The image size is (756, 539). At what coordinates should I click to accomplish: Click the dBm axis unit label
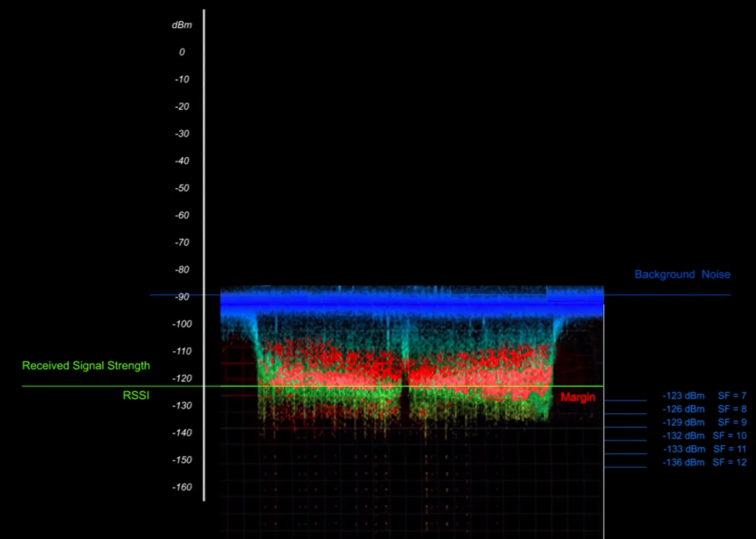click(x=181, y=25)
